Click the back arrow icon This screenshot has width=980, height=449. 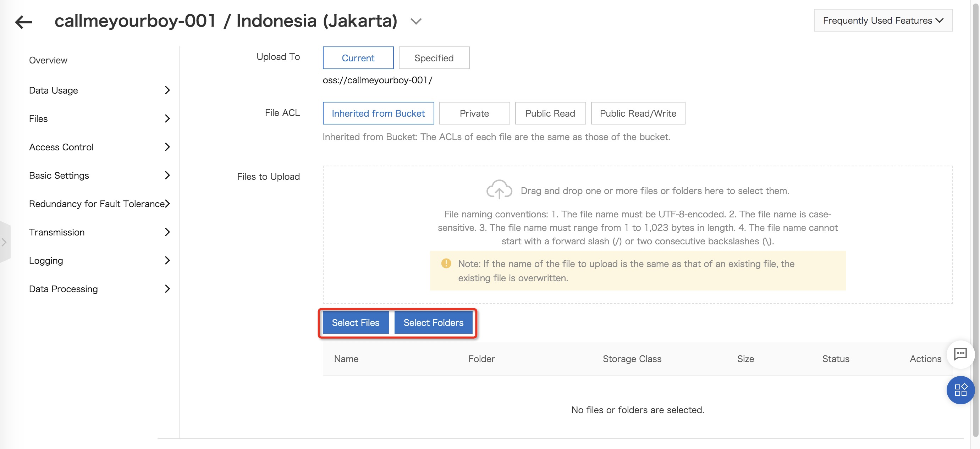[x=23, y=22]
